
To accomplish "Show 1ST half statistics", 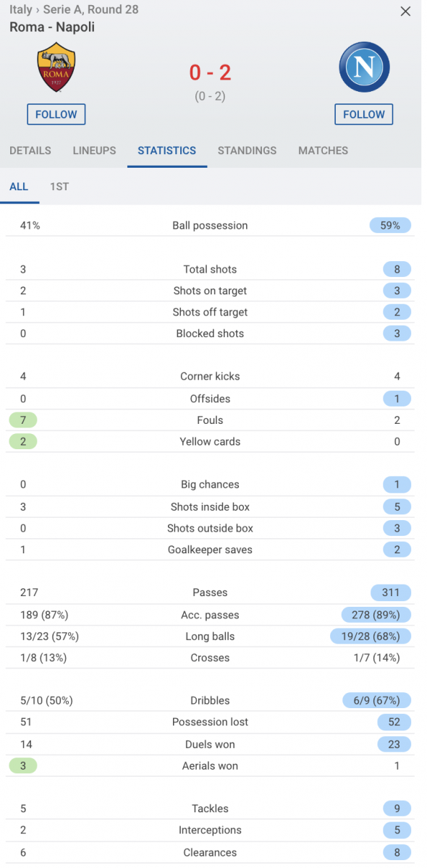I will [x=59, y=187].
